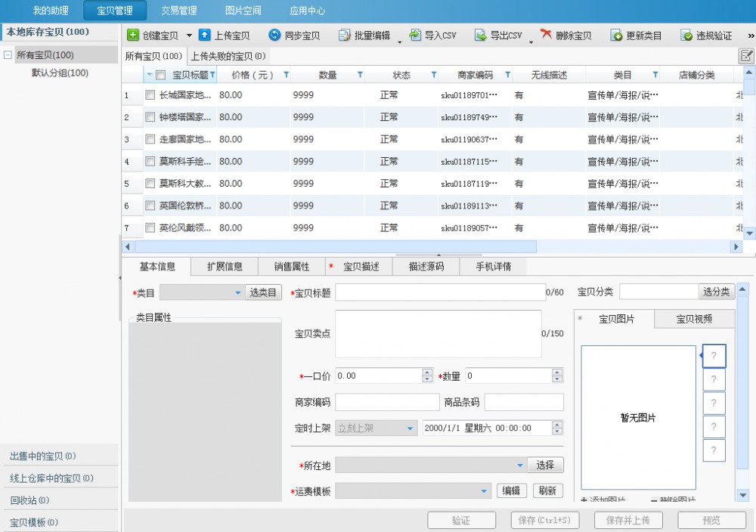The image size is (756, 532).
Task: Click the 违规验证 violation check icon
Action: point(686,36)
